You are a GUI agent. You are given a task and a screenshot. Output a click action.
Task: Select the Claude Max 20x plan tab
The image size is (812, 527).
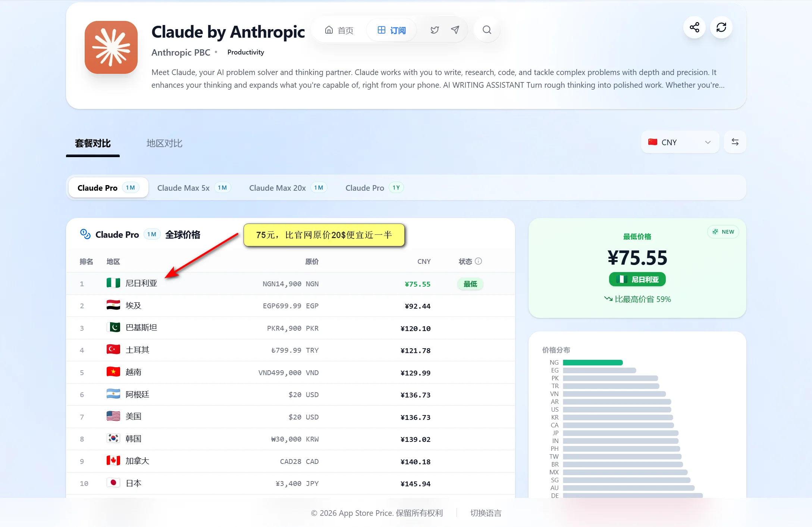(288, 188)
